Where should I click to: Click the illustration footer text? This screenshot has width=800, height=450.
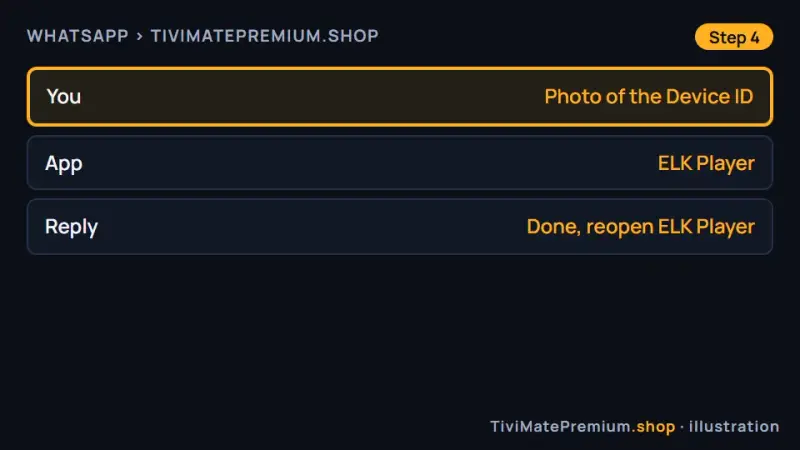click(734, 427)
